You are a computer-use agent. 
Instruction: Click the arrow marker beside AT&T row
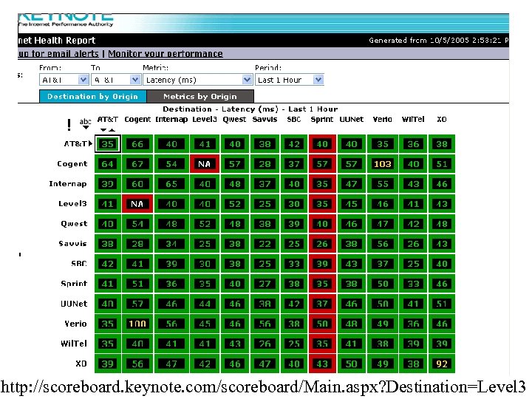click(x=91, y=143)
